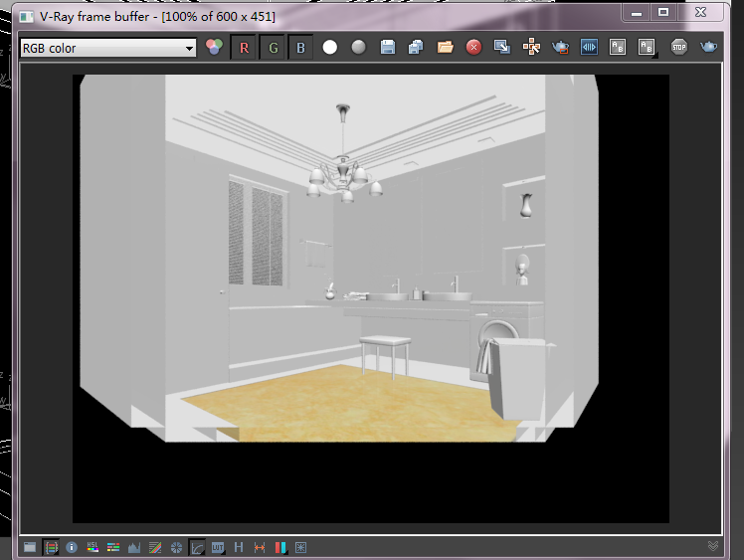Open second A/B compare settings icon
This screenshot has width=744, height=560.
click(647, 47)
